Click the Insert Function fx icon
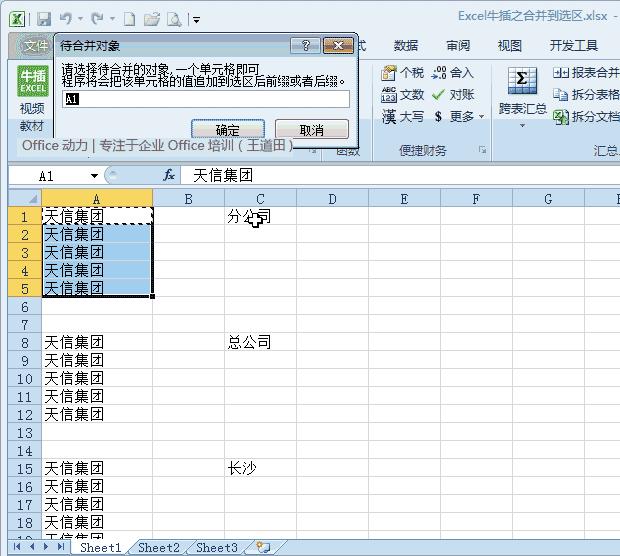 click(169, 176)
